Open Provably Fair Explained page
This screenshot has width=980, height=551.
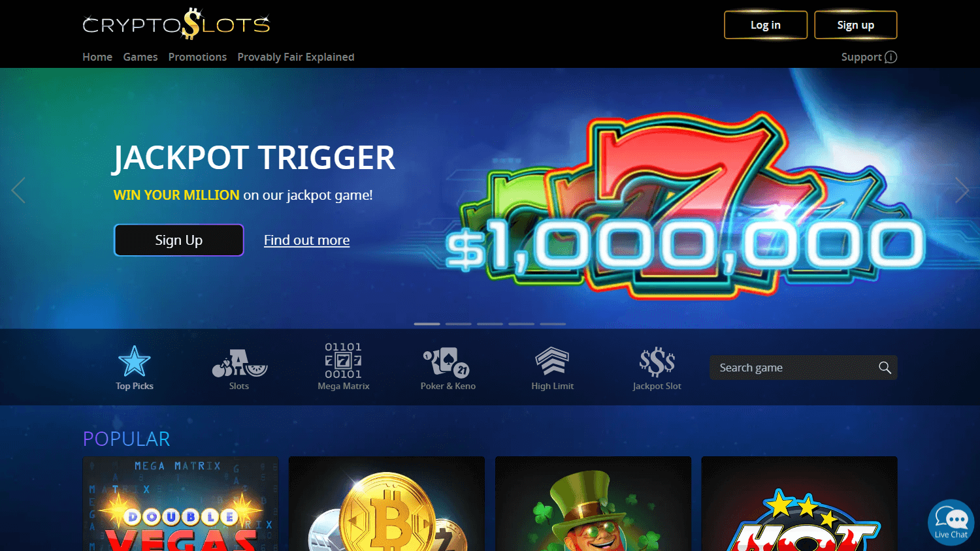coord(296,57)
